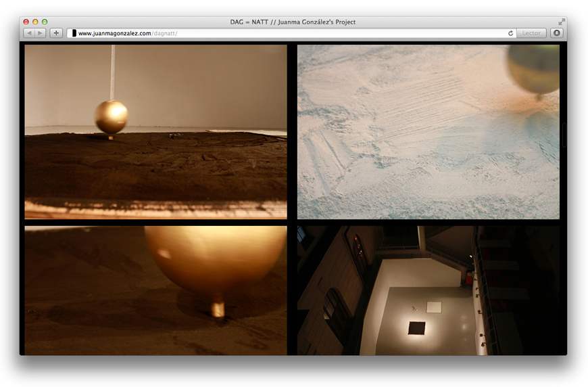Click the plus add bookmark button
588x387 pixels.
[x=56, y=33]
